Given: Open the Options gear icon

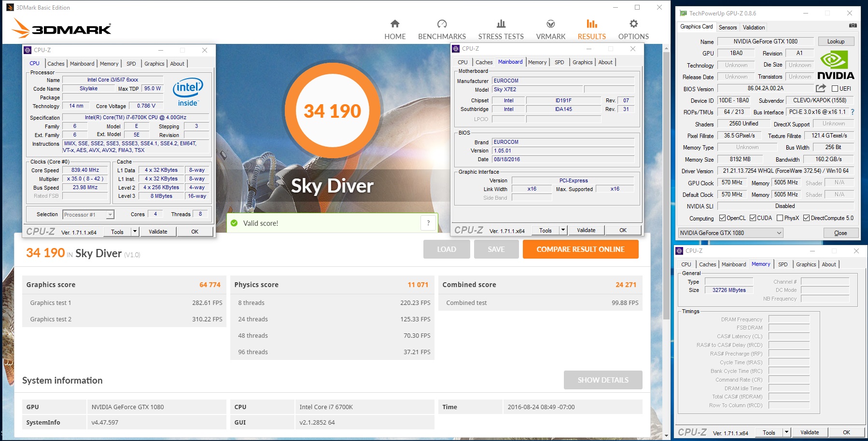Looking at the screenshot, I should (x=633, y=24).
